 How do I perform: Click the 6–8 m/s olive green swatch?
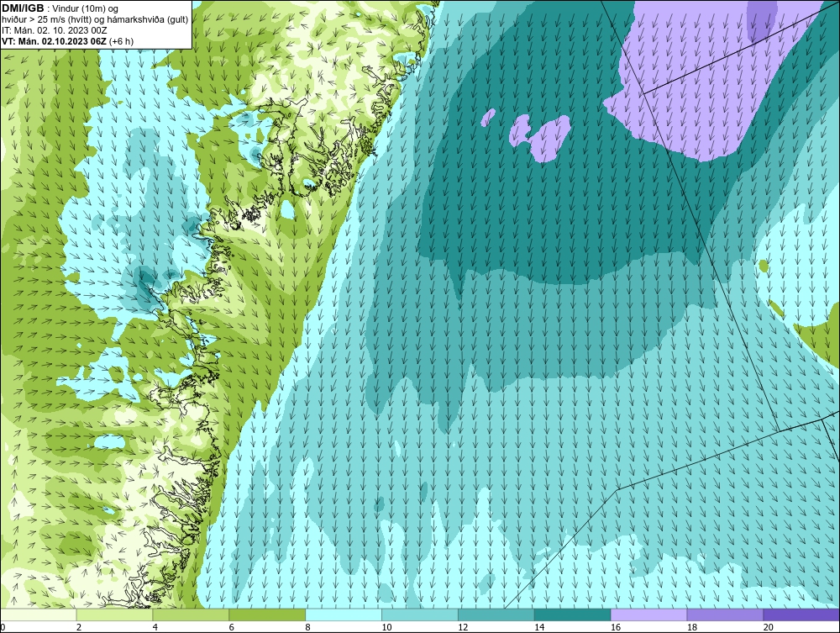(x=267, y=615)
